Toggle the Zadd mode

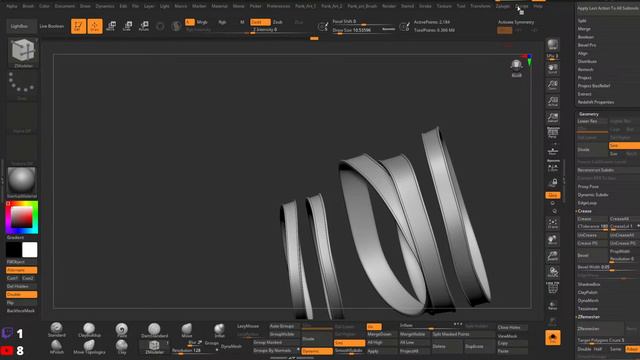coord(260,22)
